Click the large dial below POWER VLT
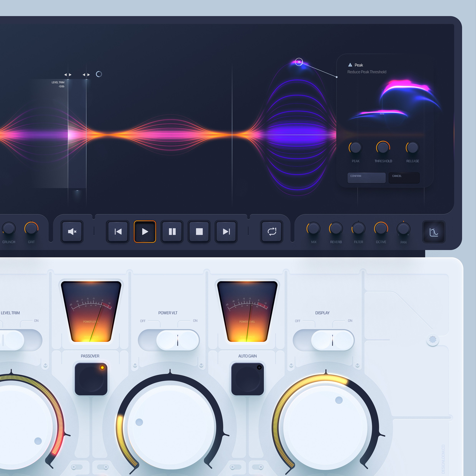This screenshot has width=476, height=476. 171,427
